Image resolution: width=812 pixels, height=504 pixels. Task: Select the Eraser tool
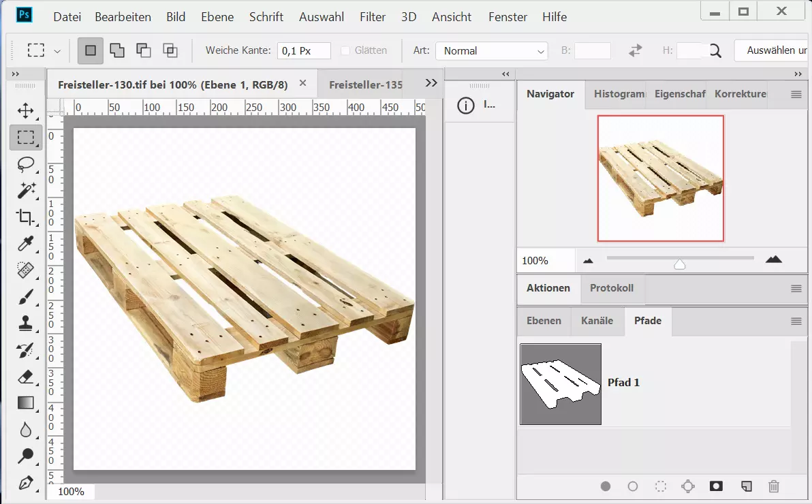click(x=25, y=377)
